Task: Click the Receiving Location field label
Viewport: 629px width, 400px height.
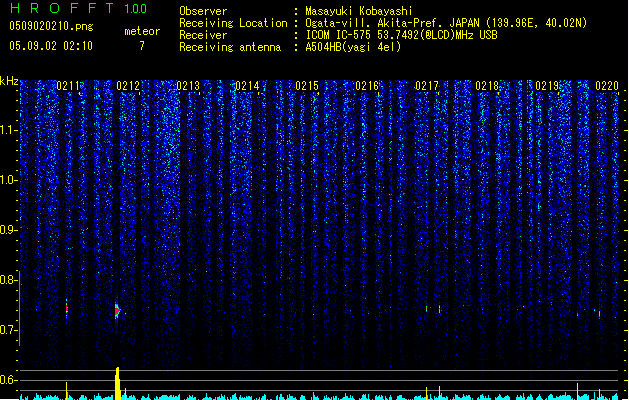Action: [x=233, y=23]
